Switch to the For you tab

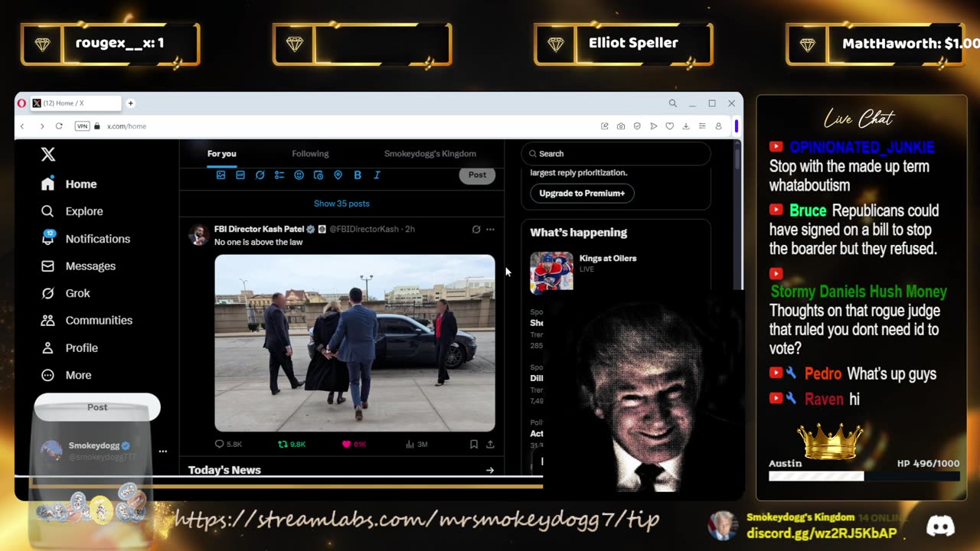pos(222,154)
